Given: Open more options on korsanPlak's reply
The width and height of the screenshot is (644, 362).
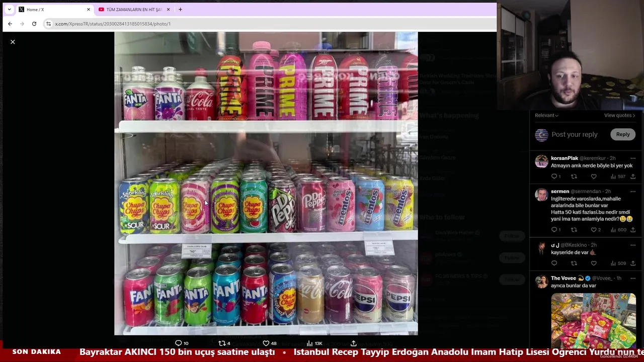Looking at the screenshot, I should click(633, 158).
